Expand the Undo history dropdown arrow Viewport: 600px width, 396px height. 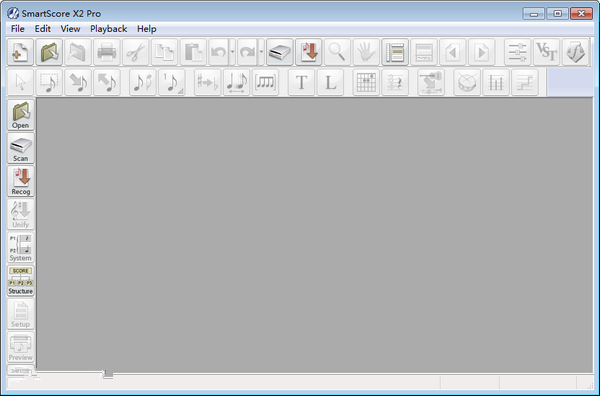click(x=232, y=52)
